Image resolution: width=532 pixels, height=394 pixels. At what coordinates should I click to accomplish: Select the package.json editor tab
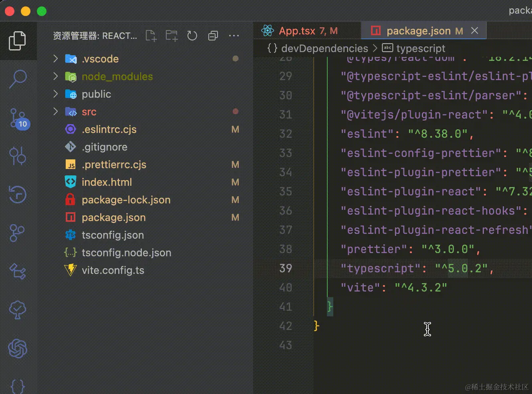[x=418, y=31]
